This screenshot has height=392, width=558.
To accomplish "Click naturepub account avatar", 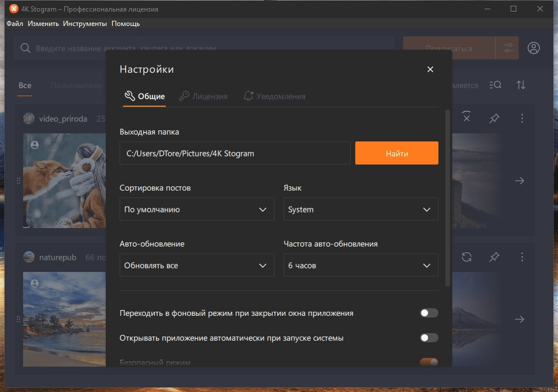I will click(29, 257).
